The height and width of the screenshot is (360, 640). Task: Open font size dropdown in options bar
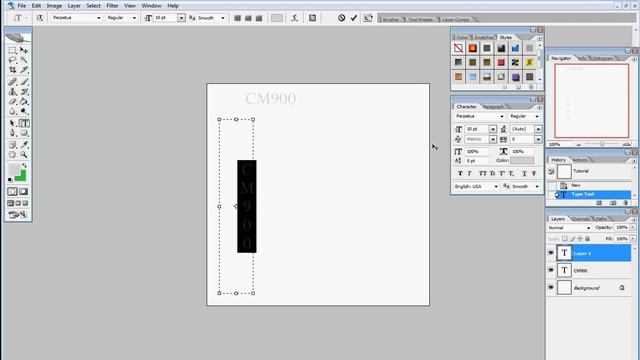point(181,18)
